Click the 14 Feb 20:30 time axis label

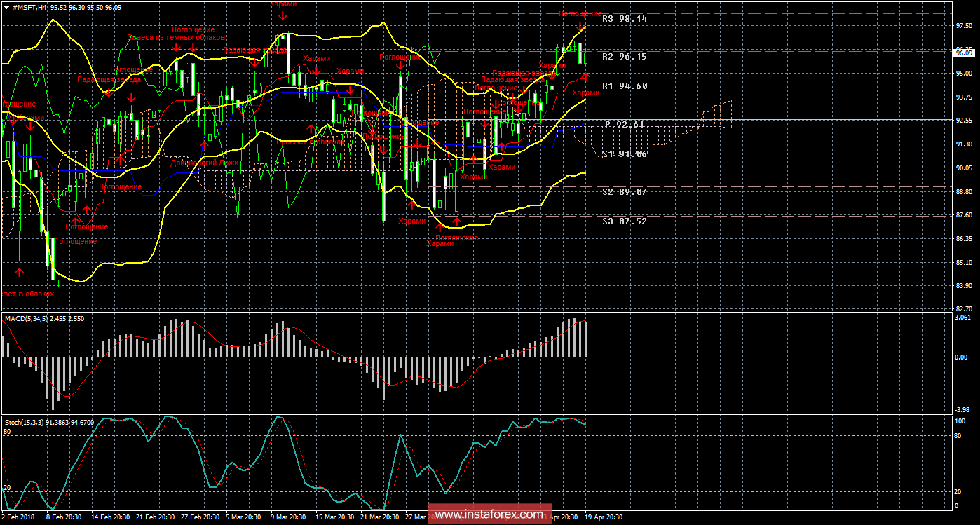pos(114,517)
